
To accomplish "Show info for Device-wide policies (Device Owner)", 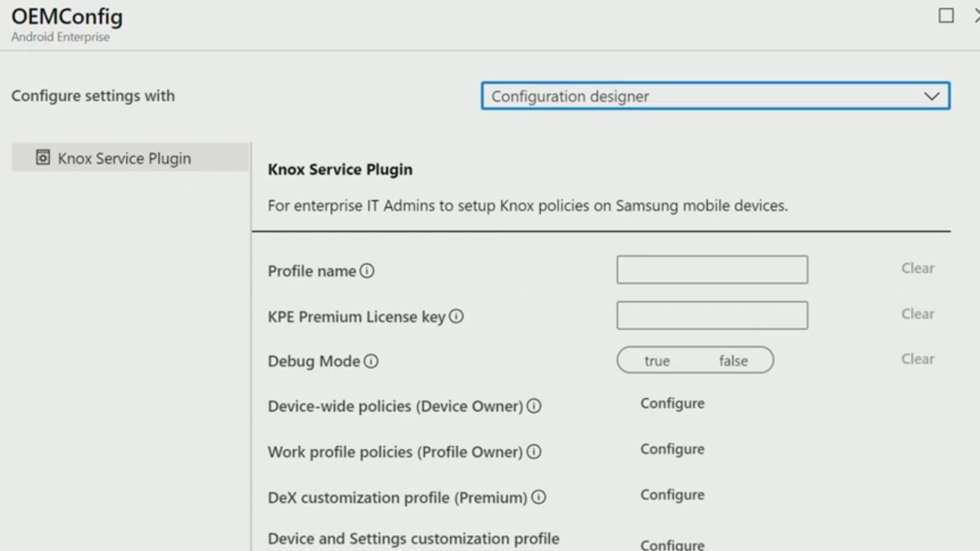I will 534,406.
